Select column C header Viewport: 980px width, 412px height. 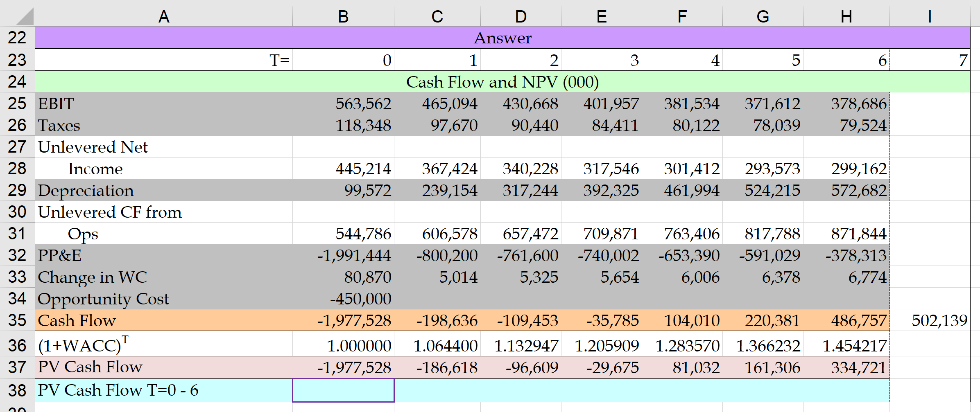coord(437,17)
